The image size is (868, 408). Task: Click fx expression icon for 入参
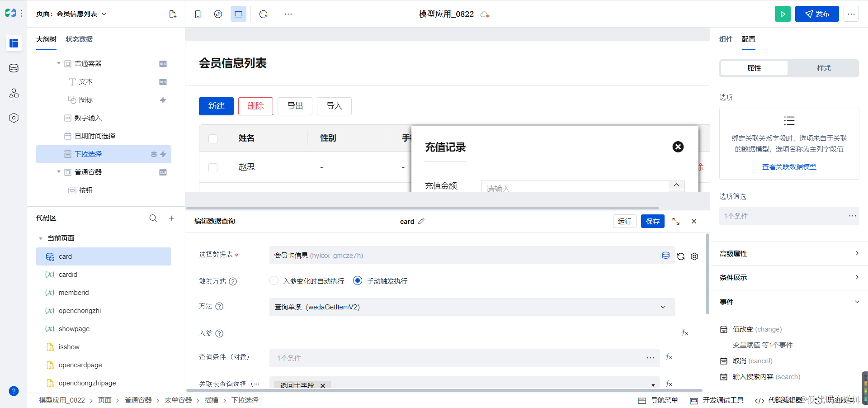(685, 332)
